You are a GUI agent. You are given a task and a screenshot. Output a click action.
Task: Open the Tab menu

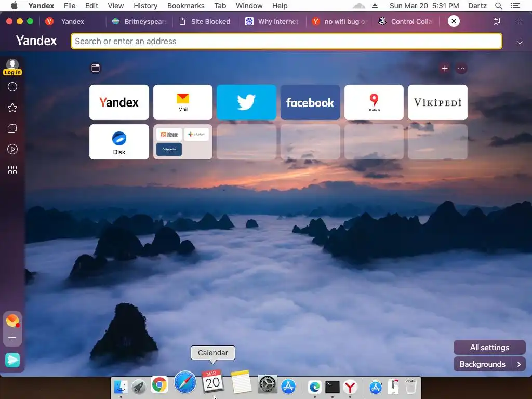[220, 6]
